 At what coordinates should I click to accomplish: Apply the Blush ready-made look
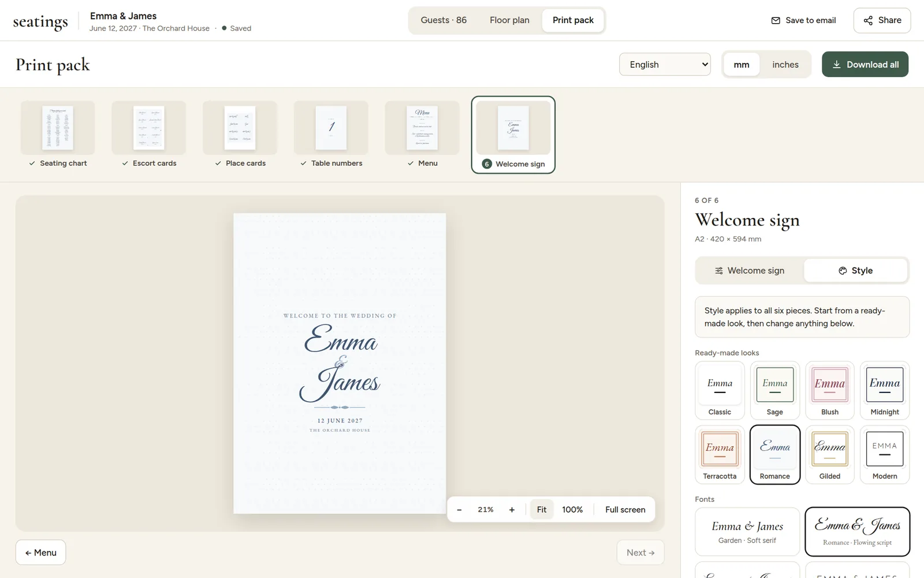[x=830, y=390]
